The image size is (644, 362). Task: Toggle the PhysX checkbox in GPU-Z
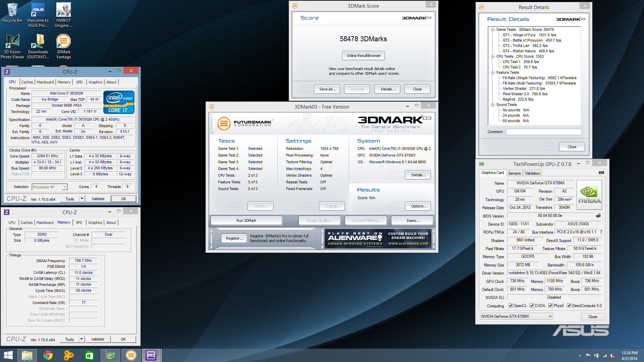pos(550,306)
